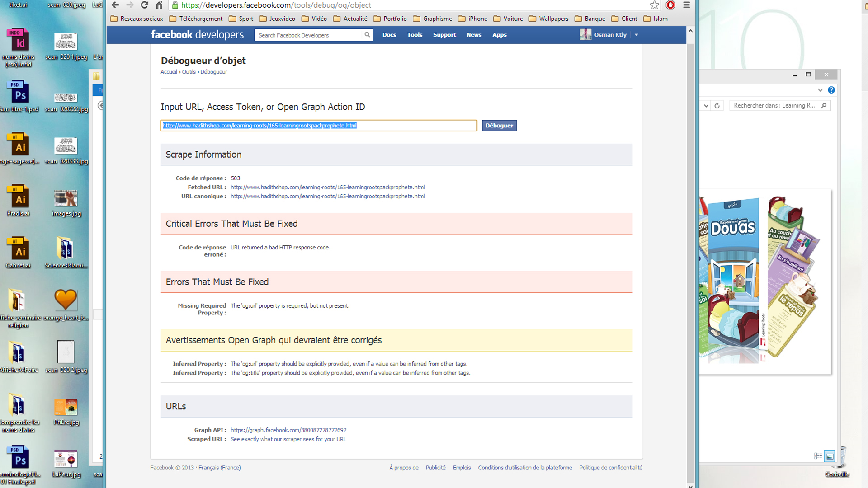Open Sans titre-1.psd desktop file

(19, 96)
